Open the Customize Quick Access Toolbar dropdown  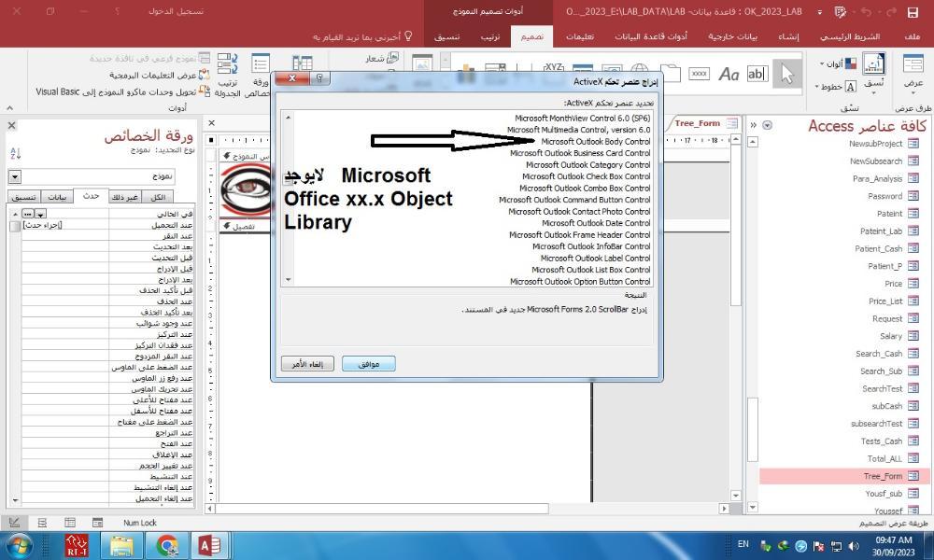click(x=820, y=12)
